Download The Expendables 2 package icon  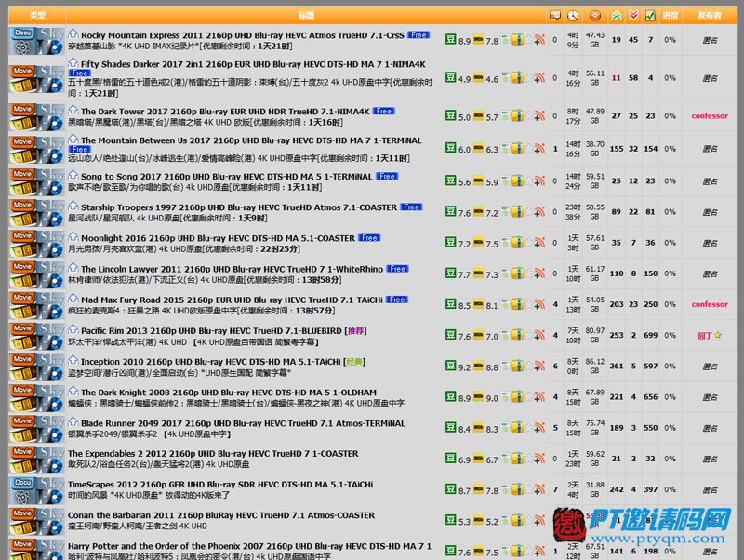point(516,459)
